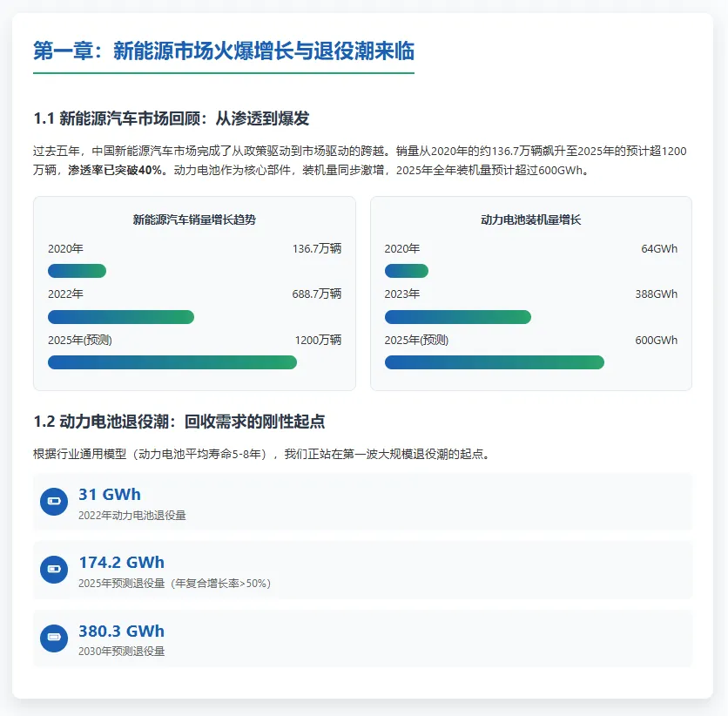Click label 2022年 in sales chart
Viewport: 728px width, 716px height.
click(x=65, y=294)
